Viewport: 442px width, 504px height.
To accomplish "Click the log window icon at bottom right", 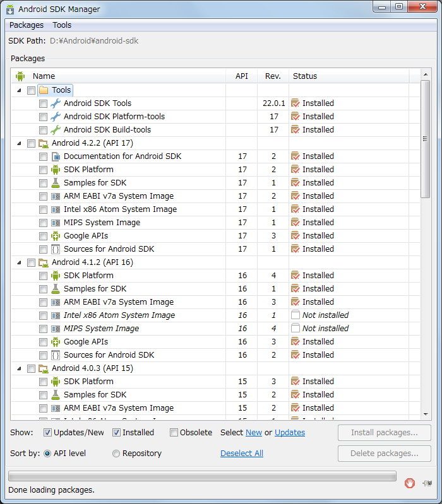I will tap(427, 483).
